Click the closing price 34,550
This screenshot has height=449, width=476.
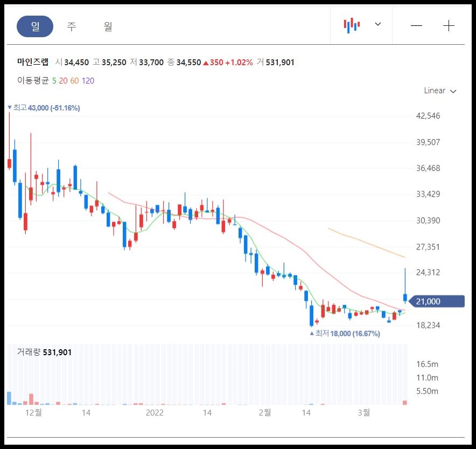click(188, 63)
